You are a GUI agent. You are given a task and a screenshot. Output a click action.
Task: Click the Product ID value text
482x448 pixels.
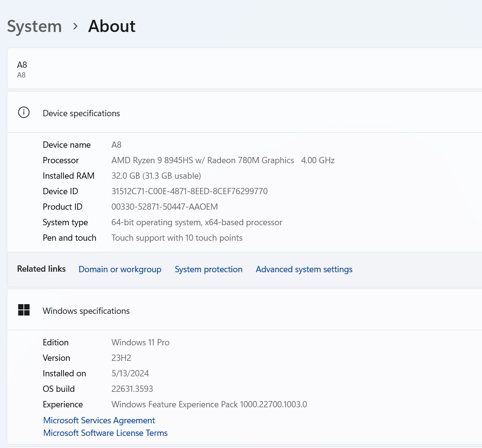coord(165,207)
